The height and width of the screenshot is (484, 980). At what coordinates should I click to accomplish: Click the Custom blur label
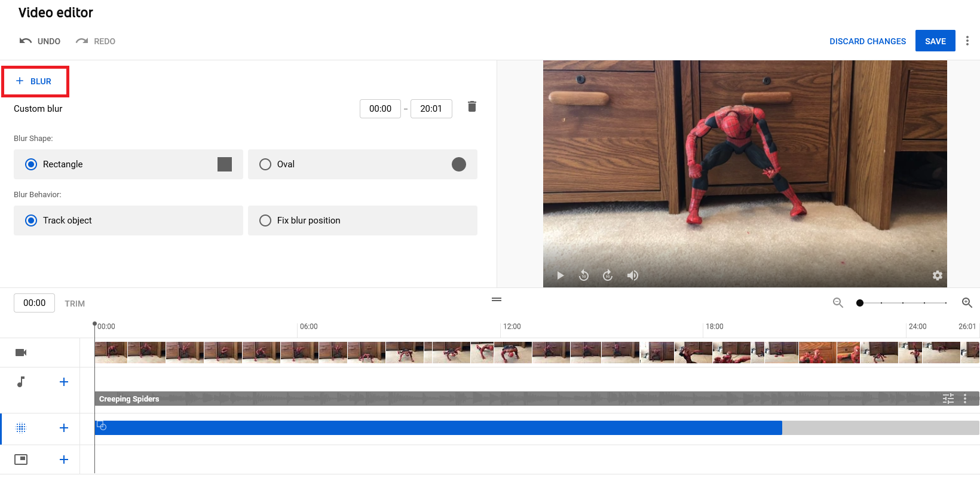[38, 109]
